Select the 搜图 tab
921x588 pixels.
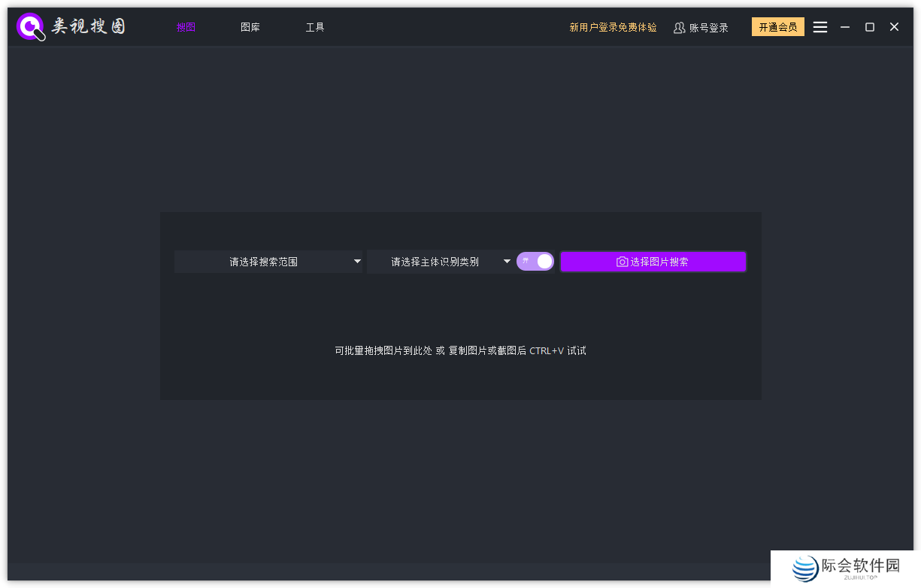(186, 27)
